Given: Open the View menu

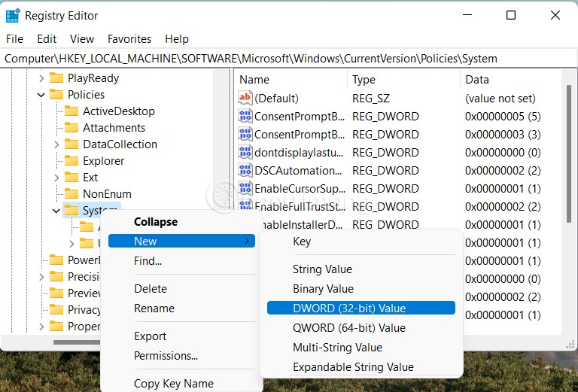Looking at the screenshot, I should pos(82,39).
